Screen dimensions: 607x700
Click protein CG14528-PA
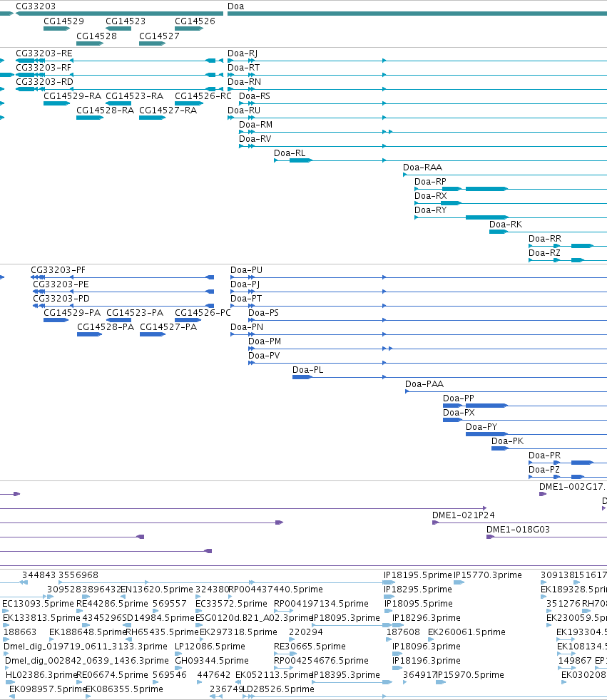pyautogui.click(x=106, y=327)
